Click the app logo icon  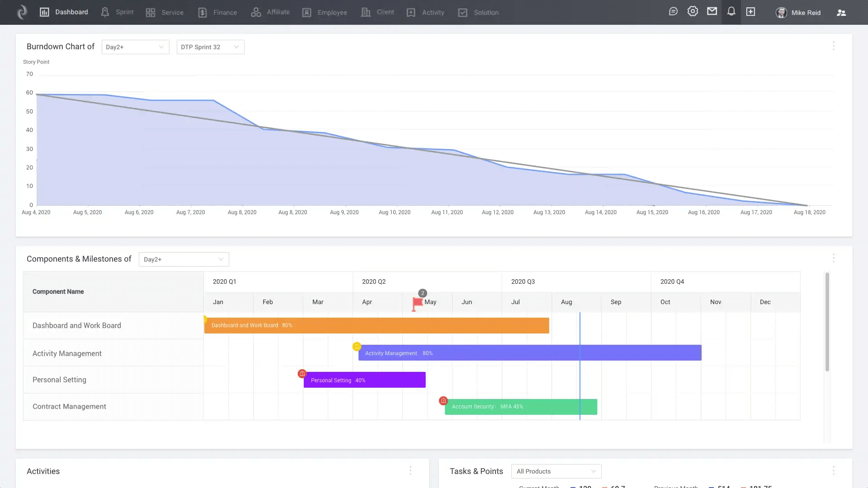[22, 12]
